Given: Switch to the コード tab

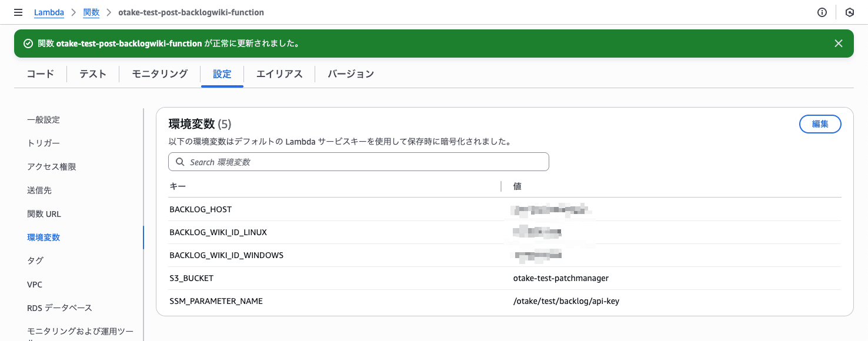Looking at the screenshot, I should [x=41, y=74].
